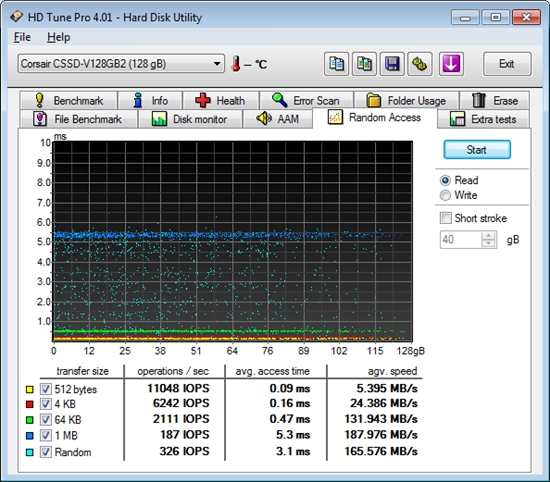This screenshot has height=482, width=550.
Task: Open the Help menu
Action: [59, 37]
